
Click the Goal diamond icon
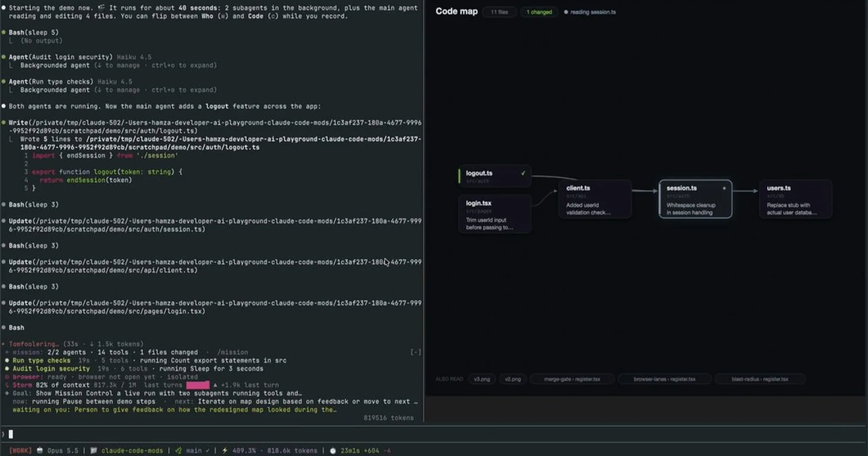pos(7,393)
